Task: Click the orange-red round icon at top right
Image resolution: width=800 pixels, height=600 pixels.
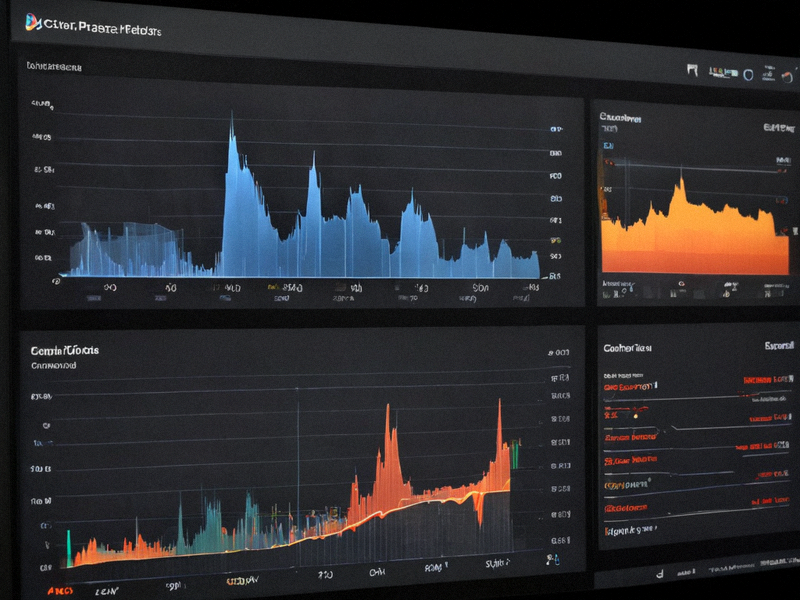Action: coord(787,77)
